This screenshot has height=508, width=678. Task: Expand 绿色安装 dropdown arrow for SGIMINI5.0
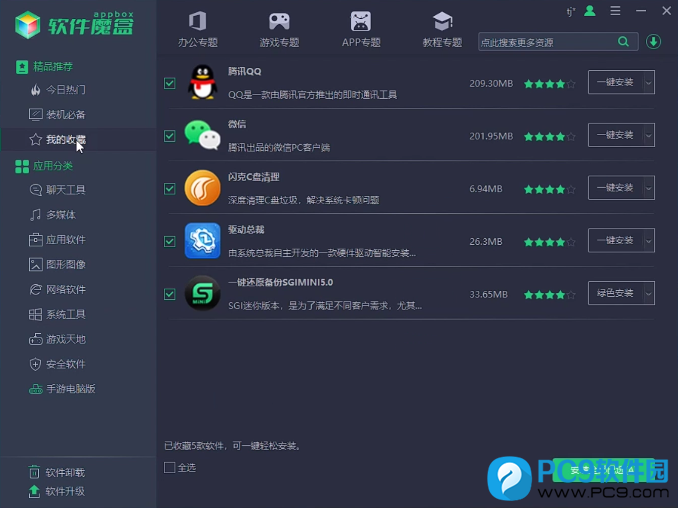tap(649, 293)
